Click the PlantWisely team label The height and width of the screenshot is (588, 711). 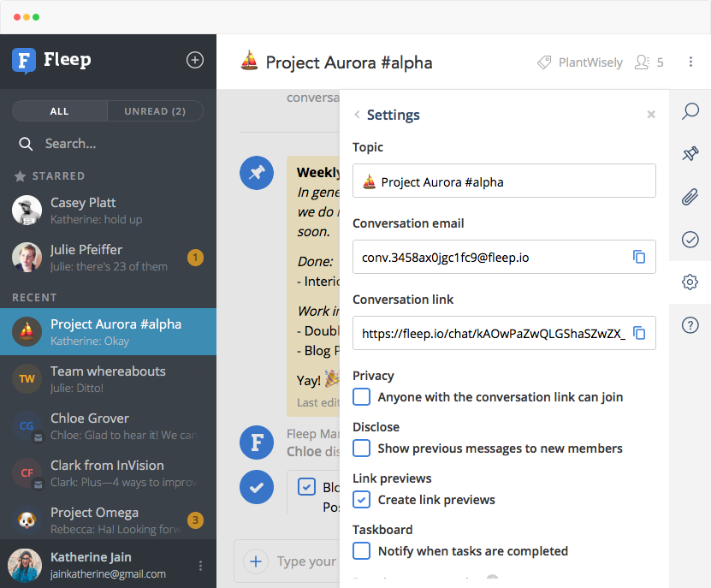click(x=590, y=62)
